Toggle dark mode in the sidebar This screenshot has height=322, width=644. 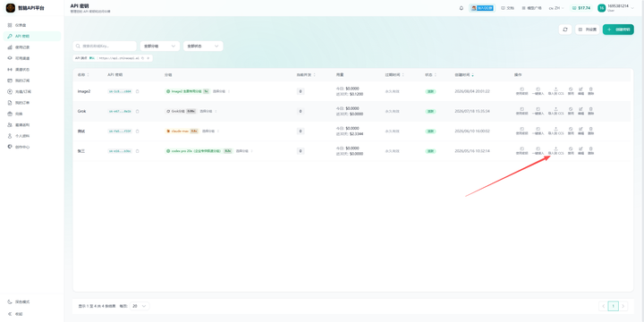pos(19,302)
